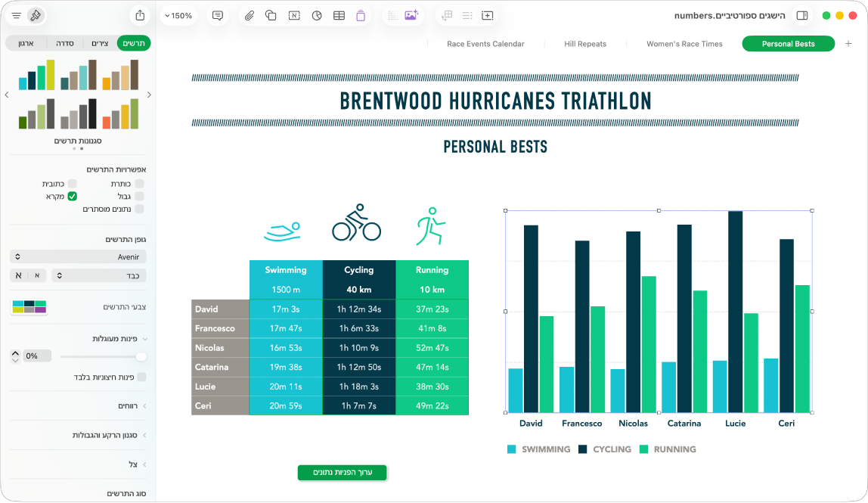Switch to the צירים tab
This screenshot has width=868, height=503.
[x=100, y=43]
